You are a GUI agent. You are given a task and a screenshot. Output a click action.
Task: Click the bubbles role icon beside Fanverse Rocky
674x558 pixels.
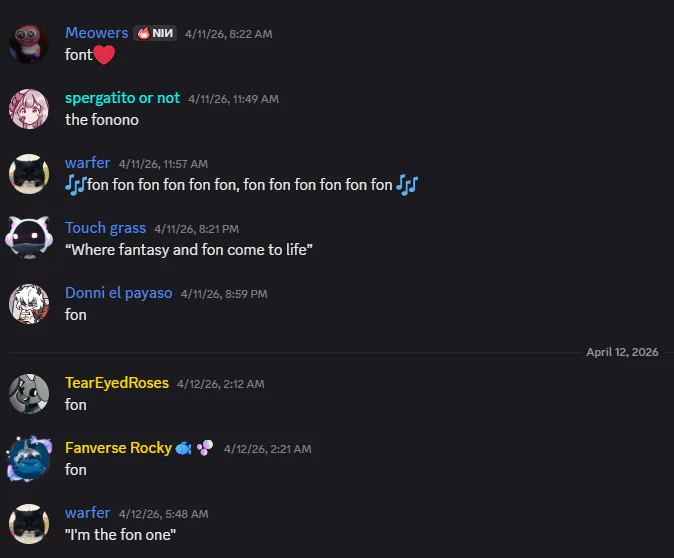(204, 448)
